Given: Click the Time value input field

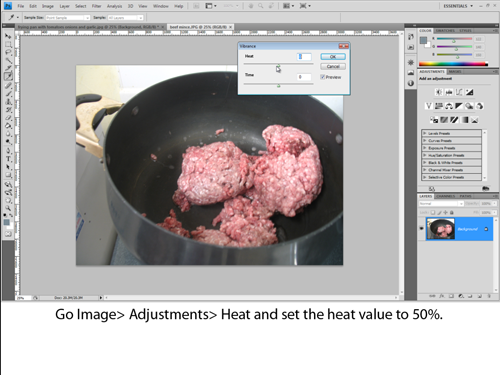Looking at the screenshot, I should (304, 77).
